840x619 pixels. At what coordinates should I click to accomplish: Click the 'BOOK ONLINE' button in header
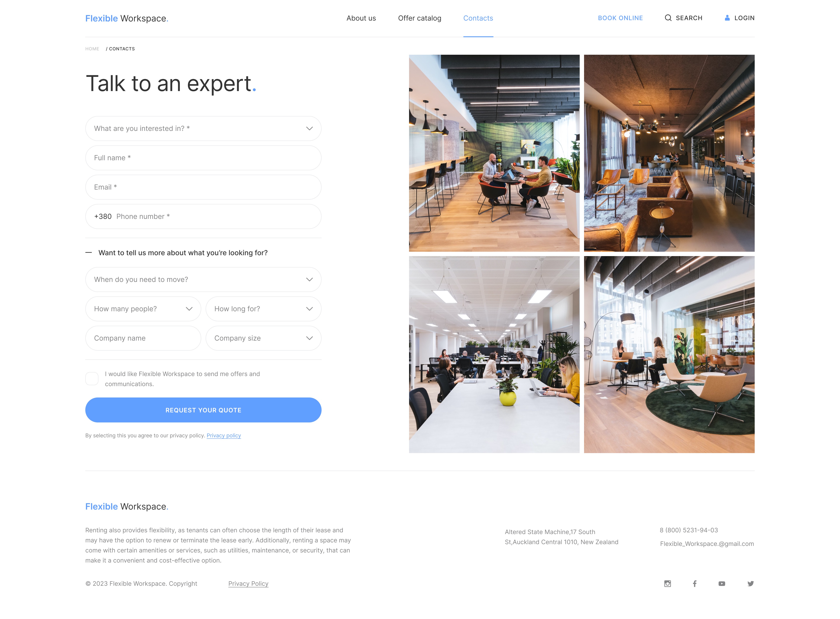[620, 18]
